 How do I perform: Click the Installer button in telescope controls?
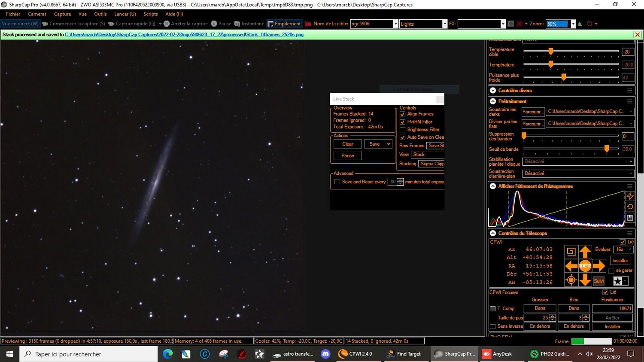pos(620,261)
